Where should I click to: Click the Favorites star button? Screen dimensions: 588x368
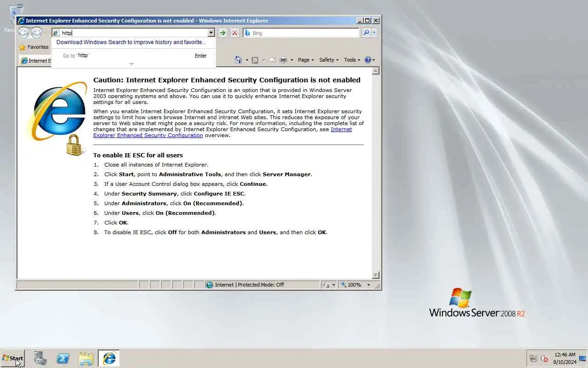point(34,47)
